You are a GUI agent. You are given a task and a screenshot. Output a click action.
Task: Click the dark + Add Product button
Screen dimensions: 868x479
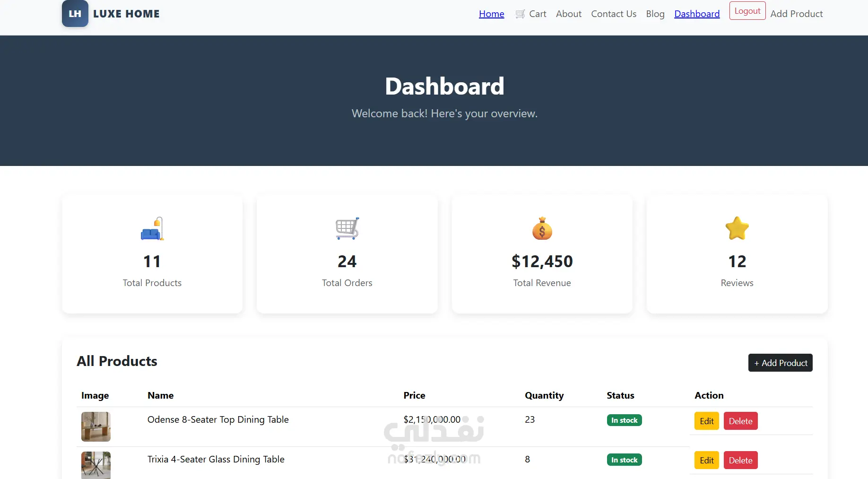781,363
